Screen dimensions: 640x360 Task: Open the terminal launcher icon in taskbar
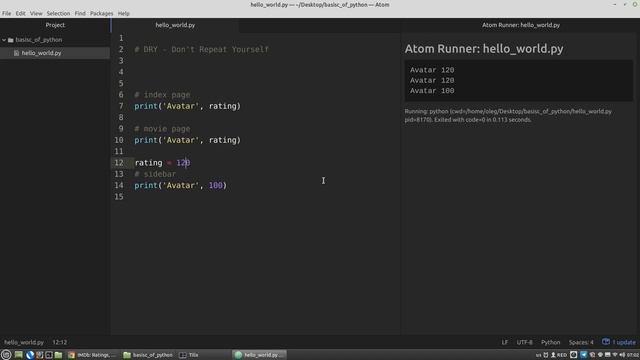tap(49, 355)
